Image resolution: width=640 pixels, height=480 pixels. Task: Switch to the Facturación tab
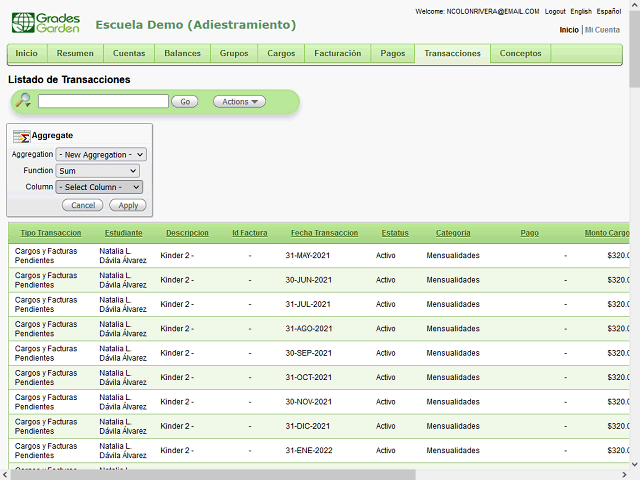pyautogui.click(x=338, y=53)
